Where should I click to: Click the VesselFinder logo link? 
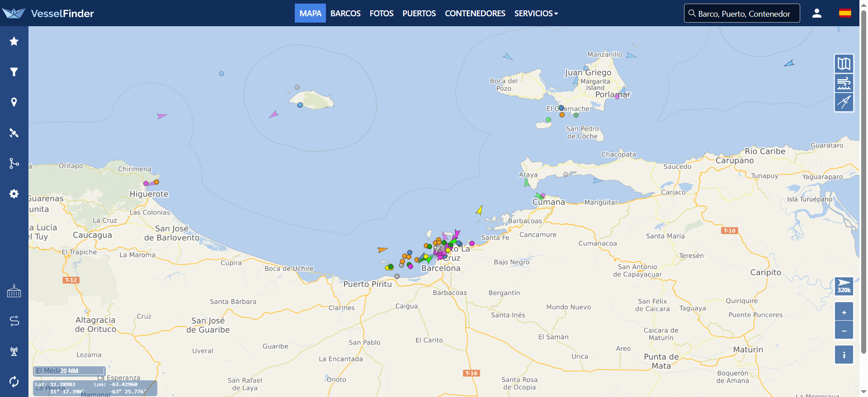click(x=48, y=14)
